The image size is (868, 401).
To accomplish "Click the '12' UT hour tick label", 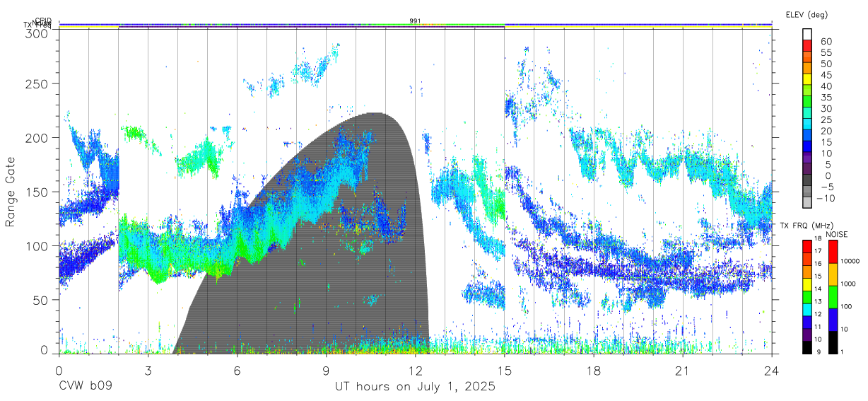I will tap(415, 371).
